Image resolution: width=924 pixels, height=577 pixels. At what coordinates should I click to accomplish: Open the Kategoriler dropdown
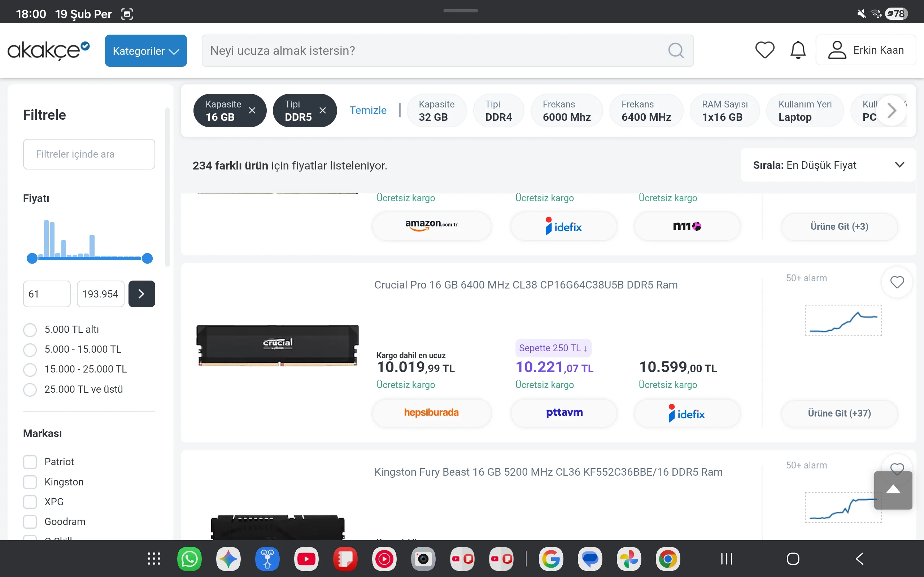pyautogui.click(x=146, y=51)
